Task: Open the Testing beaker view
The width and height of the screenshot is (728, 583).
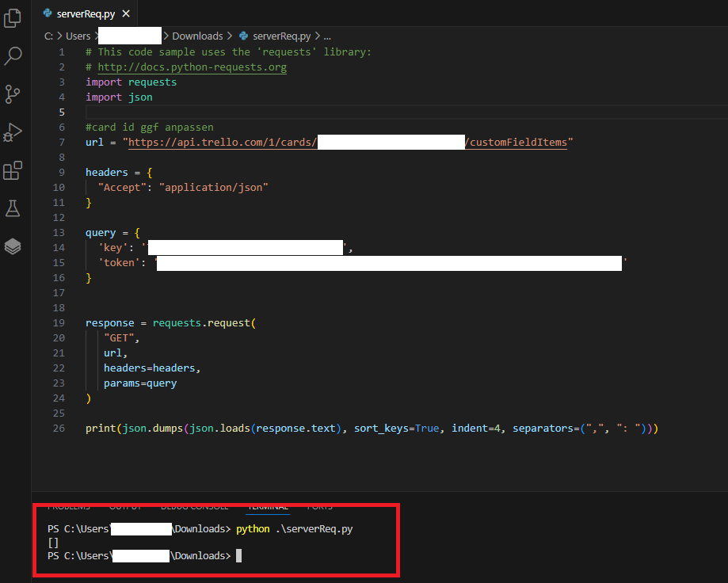Action: [13, 208]
